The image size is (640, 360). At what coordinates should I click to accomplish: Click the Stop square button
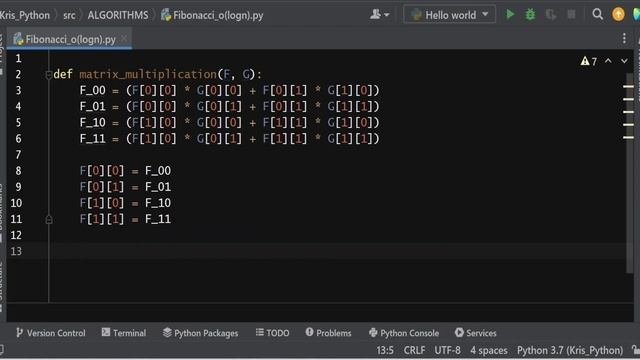coord(571,15)
